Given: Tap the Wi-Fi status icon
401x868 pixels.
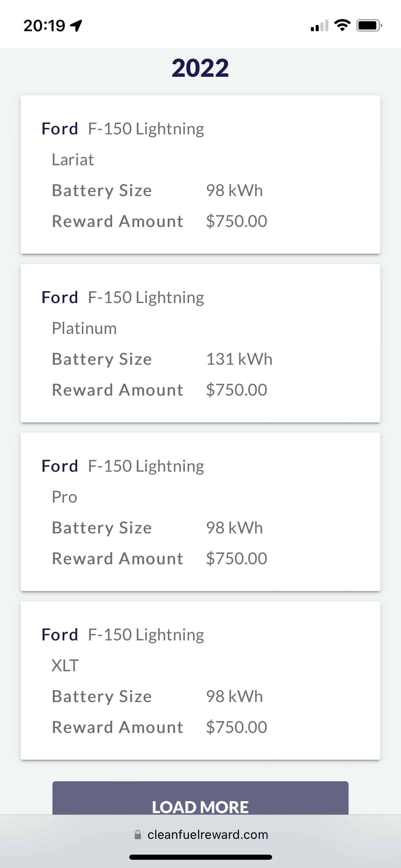Looking at the screenshot, I should [x=342, y=25].
